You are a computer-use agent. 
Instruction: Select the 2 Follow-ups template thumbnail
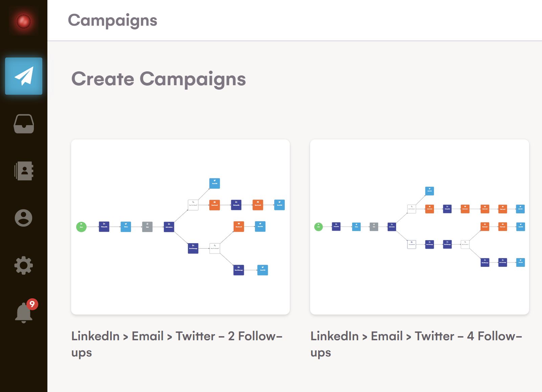pos(180,227)
